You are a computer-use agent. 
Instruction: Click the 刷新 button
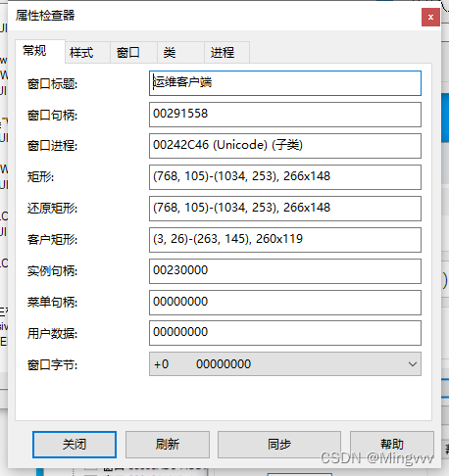(168, 445)
